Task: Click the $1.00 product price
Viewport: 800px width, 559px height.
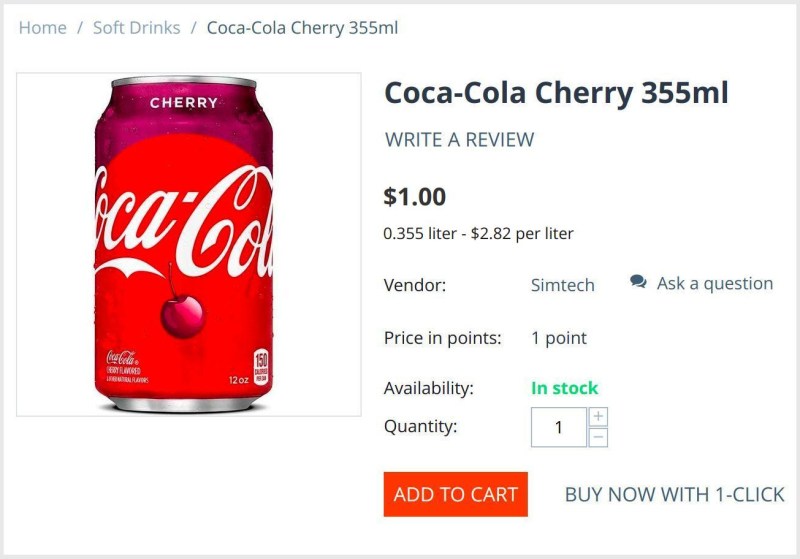Action: click(415, 196)
